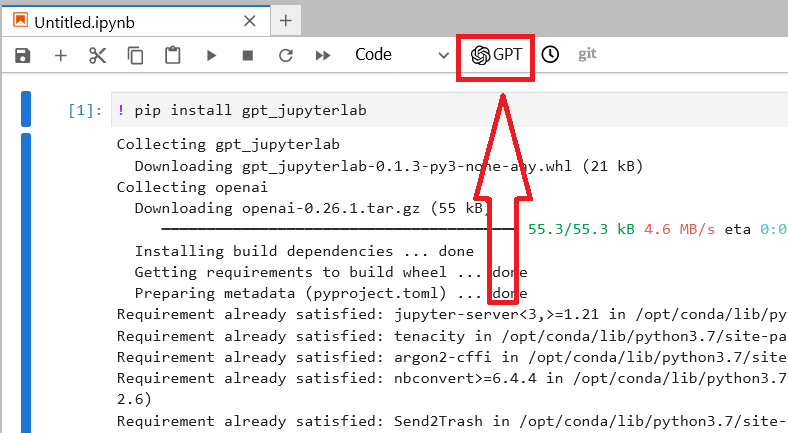This screenshot has width=788, height=433.
Task: Expand cell type list via chevron arrow
Action: 443,55
